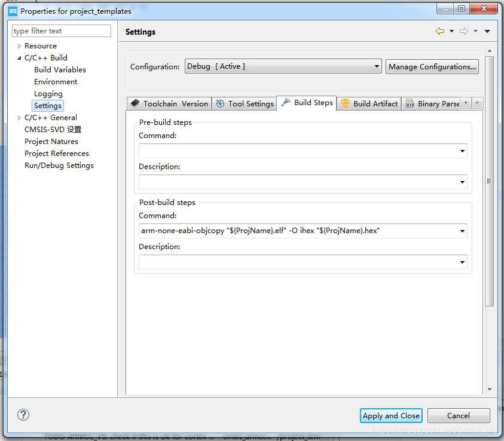Select C/C++ General tree item

(x=50, y=118)
